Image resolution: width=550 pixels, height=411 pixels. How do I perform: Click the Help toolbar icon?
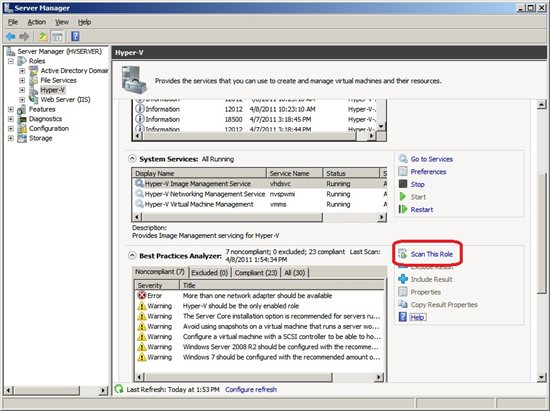(x=75, y=36)
